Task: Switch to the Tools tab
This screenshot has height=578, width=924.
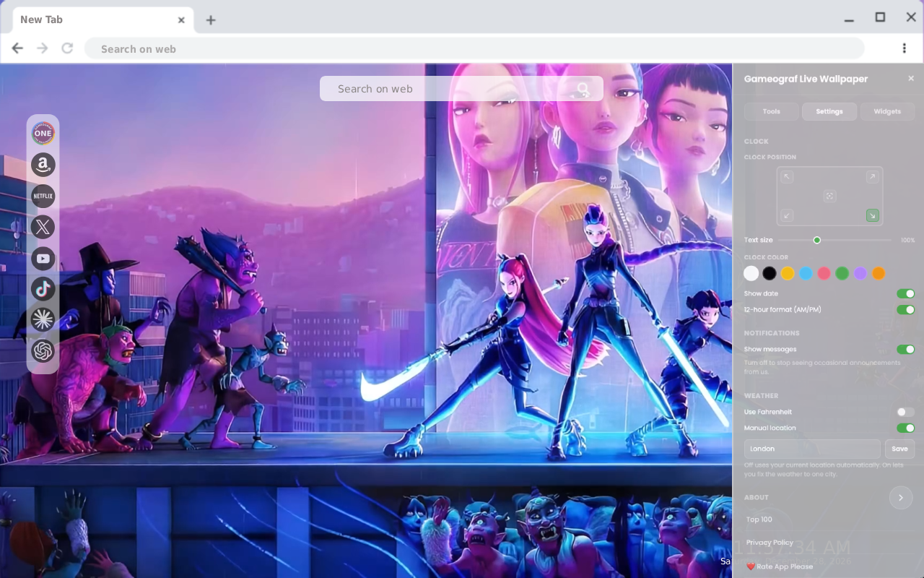Action: click(x=772, y=111)
